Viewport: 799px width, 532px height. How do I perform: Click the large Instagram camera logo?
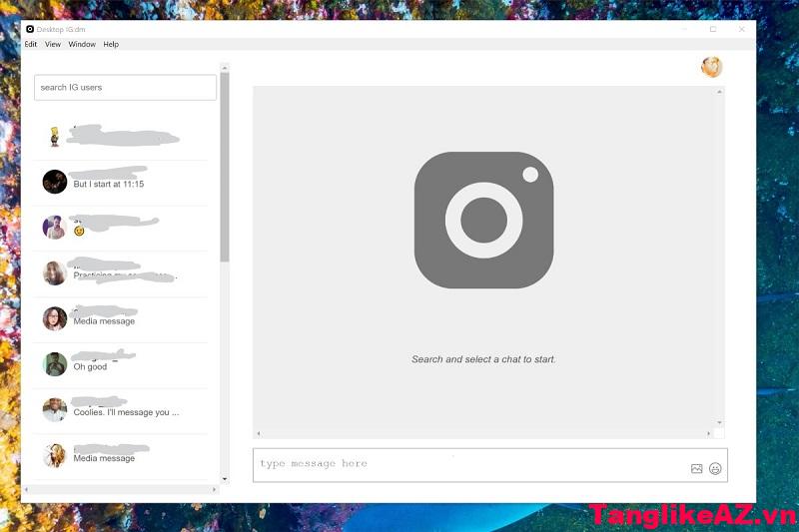click(483, 220)
